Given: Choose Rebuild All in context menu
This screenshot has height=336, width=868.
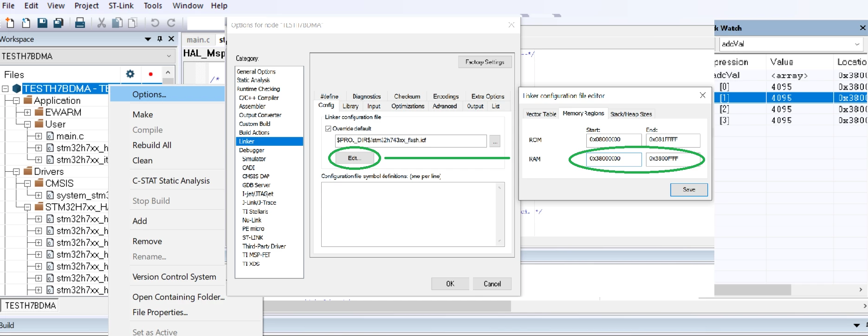Looking at the screenshot, I should click(152, 145).
